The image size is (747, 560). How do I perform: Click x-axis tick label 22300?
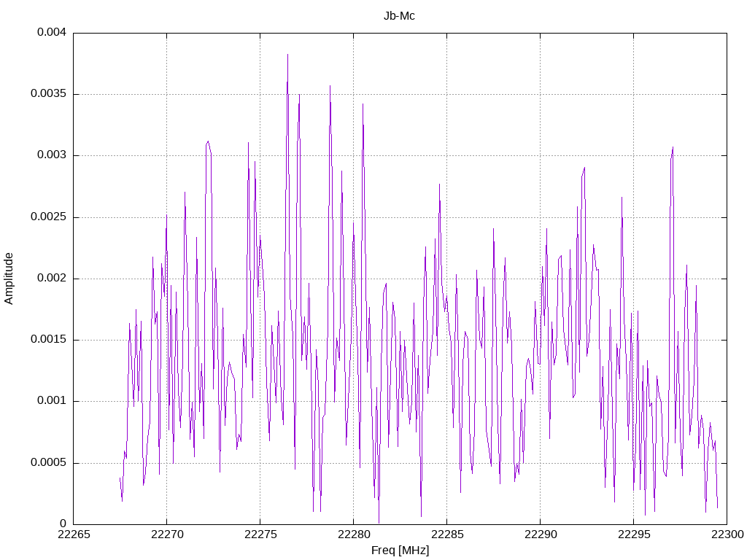[727, 534]
